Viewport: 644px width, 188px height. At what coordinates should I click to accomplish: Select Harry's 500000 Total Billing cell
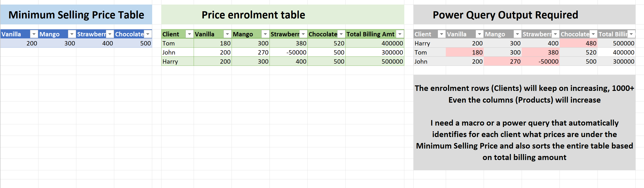click(x=375, y=61)
